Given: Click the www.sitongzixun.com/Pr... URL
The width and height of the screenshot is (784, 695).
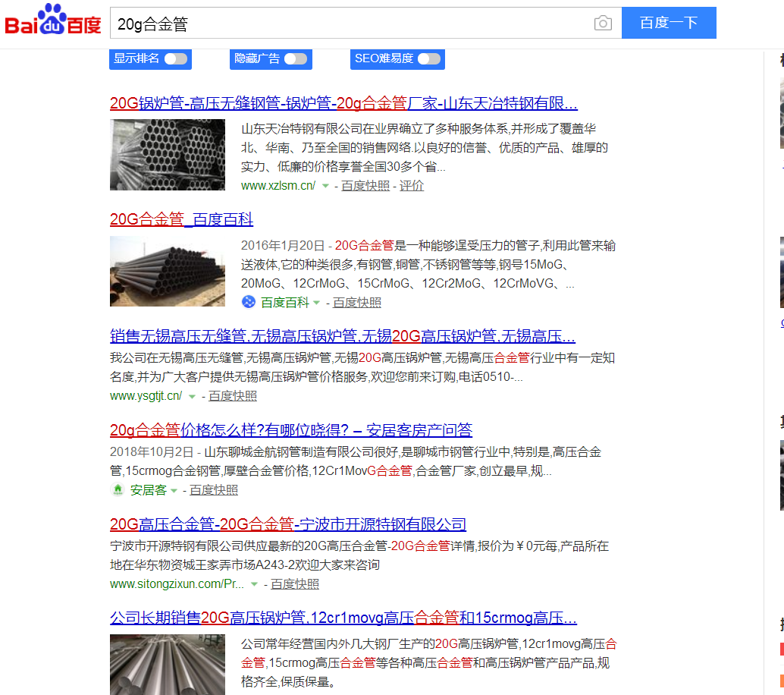Looking at the screenshot, I should click(x=177, y=584).
